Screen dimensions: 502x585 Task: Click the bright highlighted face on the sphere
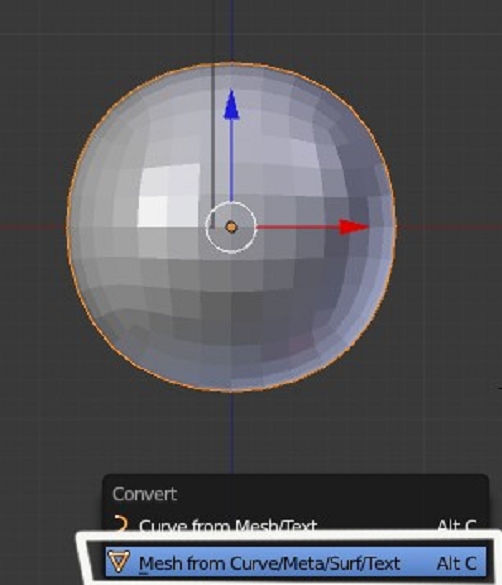pos(152,211)
